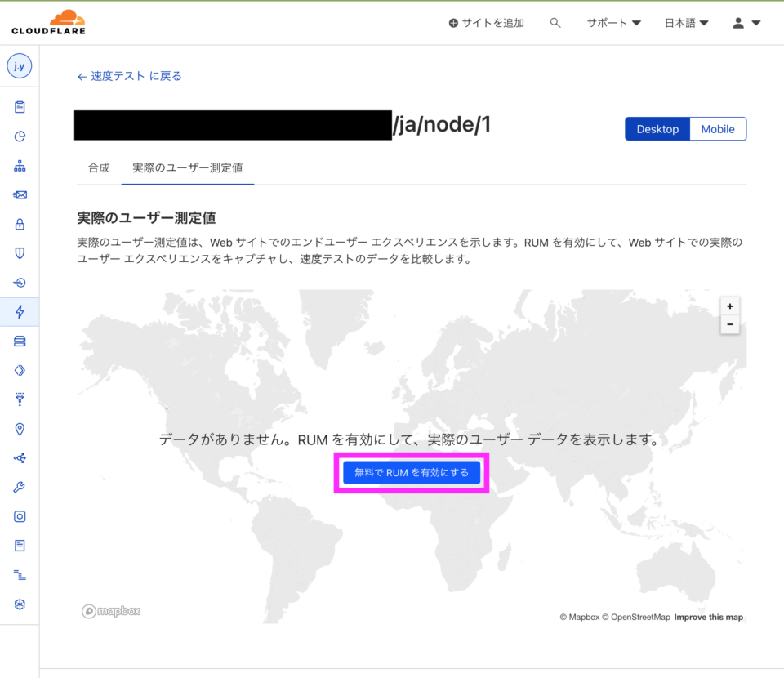Click the wrench tools icon in sidebar
Viewport: 784px width, 678px height.
pos(20,488)
